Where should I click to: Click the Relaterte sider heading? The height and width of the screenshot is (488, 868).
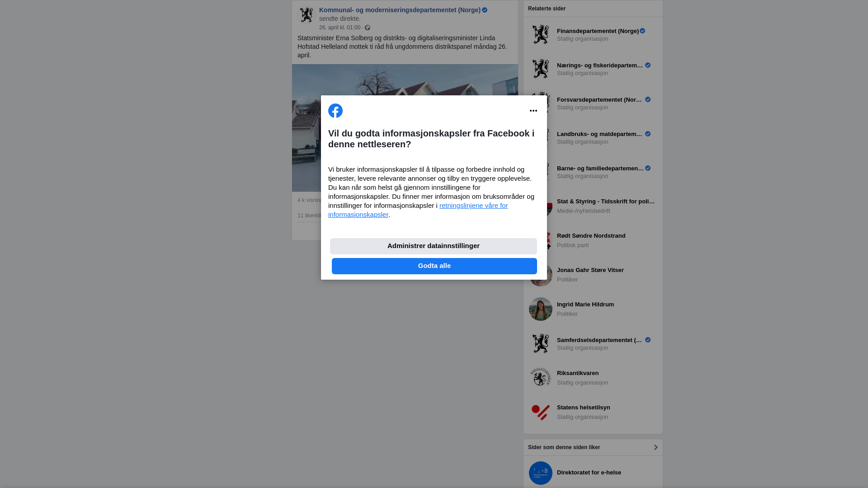pyautogui.click(x=547, y=9)
